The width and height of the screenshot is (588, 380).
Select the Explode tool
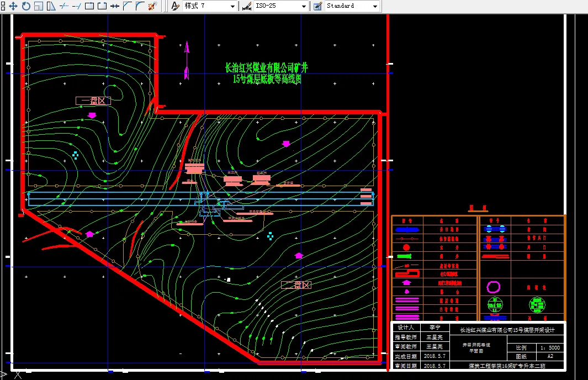pos(152,6)
